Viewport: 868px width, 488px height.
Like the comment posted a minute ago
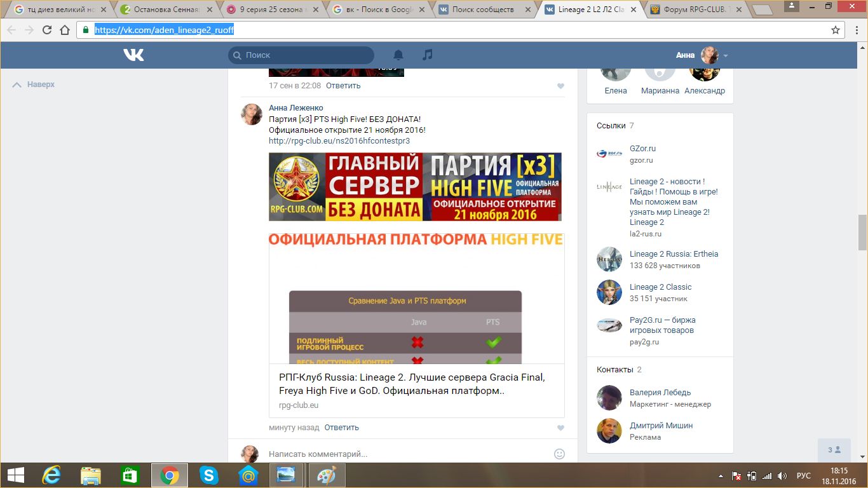point(560,428)
